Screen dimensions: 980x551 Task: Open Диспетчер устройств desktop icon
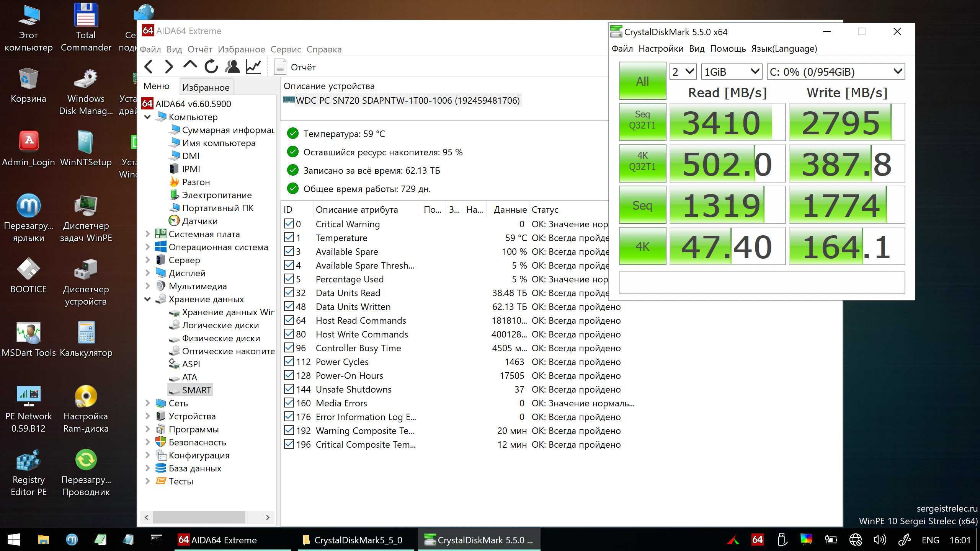click(86, 282)
